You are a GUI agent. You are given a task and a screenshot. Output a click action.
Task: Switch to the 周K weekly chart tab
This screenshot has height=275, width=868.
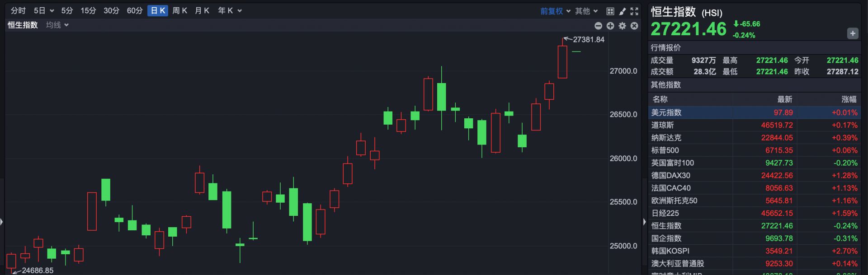179,11
